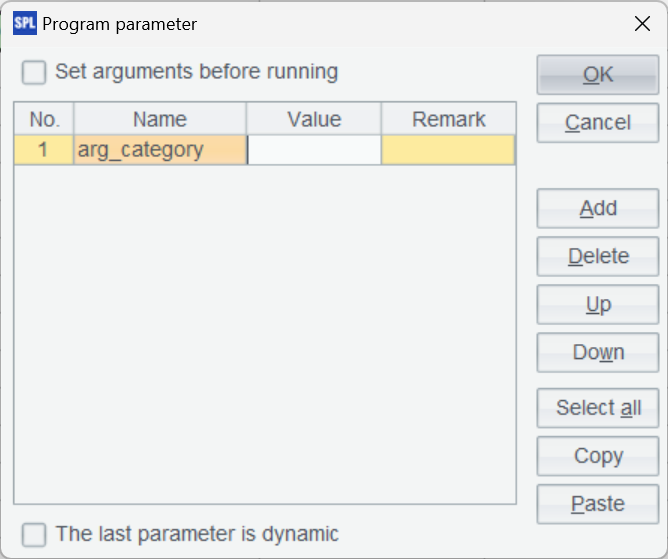Click the Cancel button
Viewport: 668px width, 559px height.
coord(598,123)
